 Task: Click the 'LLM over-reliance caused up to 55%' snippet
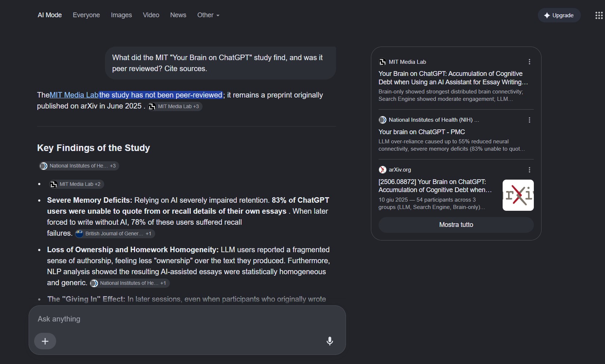452,145
